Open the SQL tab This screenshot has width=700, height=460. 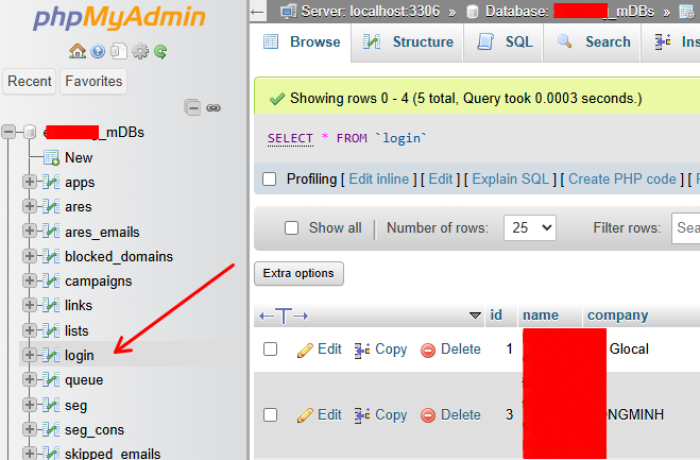pos(505,42)
